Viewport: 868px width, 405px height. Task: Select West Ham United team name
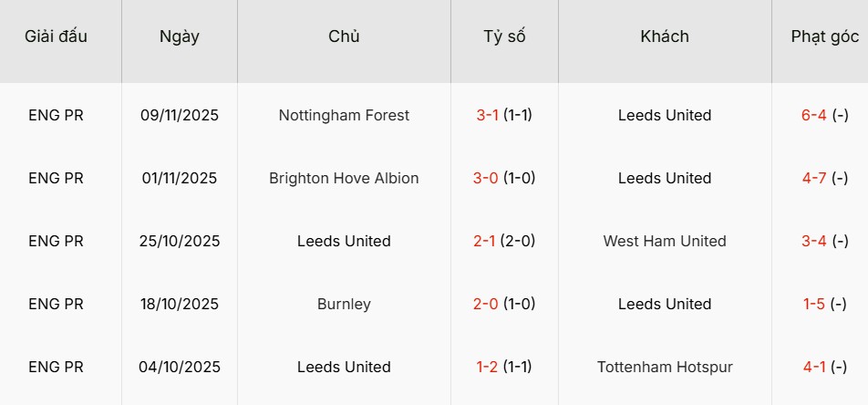coord(665,241)
